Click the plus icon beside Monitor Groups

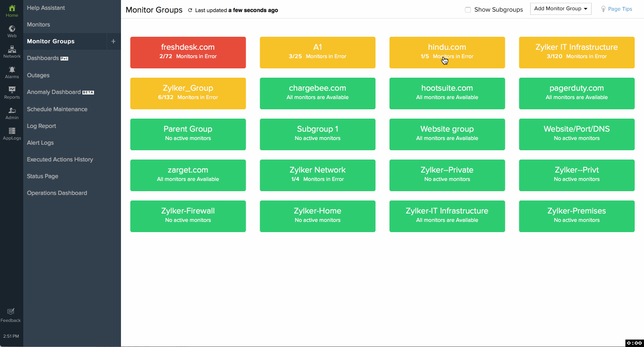tap(113, 41)
